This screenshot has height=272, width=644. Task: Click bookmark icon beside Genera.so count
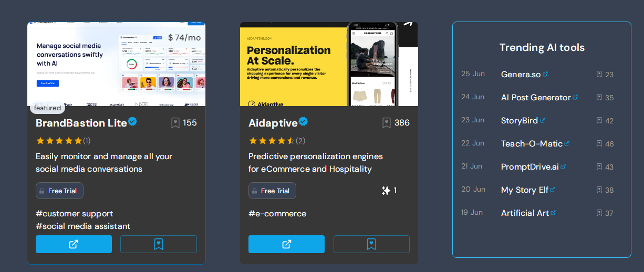click(x=599, y=74)
